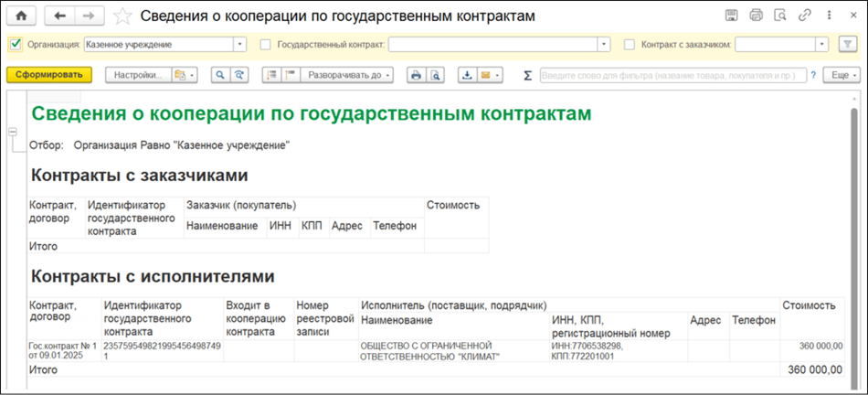Open the Государственный контракт dropdown list
Image resolution: width=868 pixels, height=395 pixels.
tap(604, 44)
